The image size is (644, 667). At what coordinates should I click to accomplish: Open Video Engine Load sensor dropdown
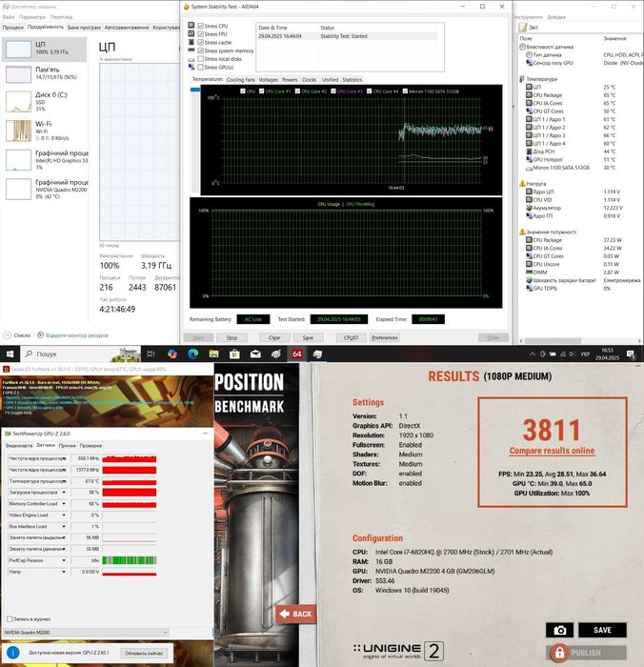64,515
